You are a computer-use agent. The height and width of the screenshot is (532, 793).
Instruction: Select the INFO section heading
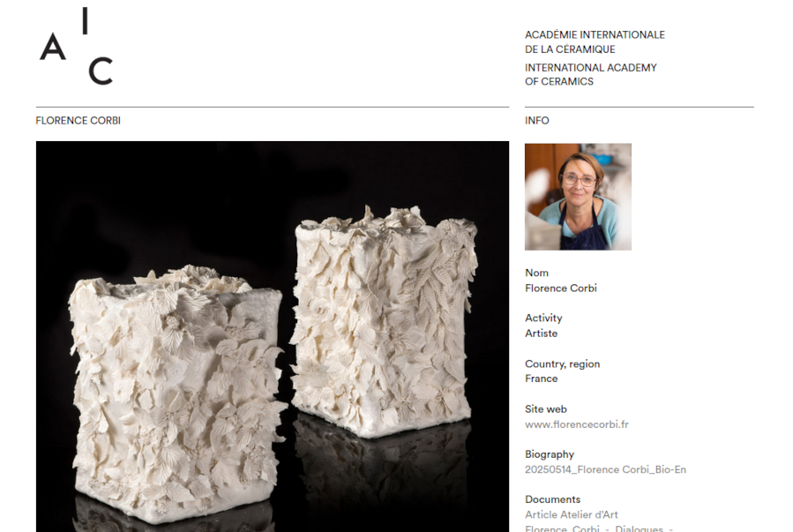[x=536, y=120]
